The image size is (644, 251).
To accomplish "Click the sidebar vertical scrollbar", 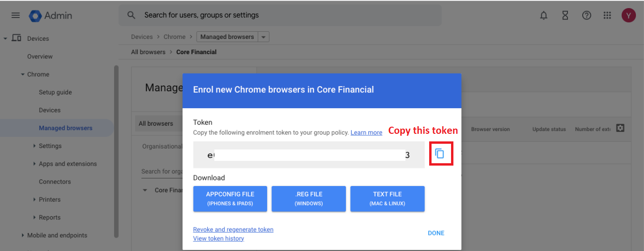I will (116, 152).
